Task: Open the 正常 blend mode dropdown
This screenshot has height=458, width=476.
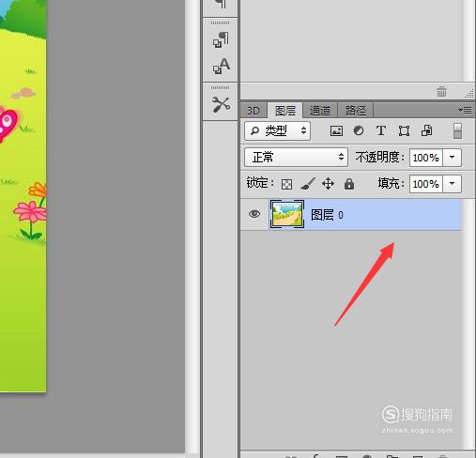Action: [x=296, y=157]
